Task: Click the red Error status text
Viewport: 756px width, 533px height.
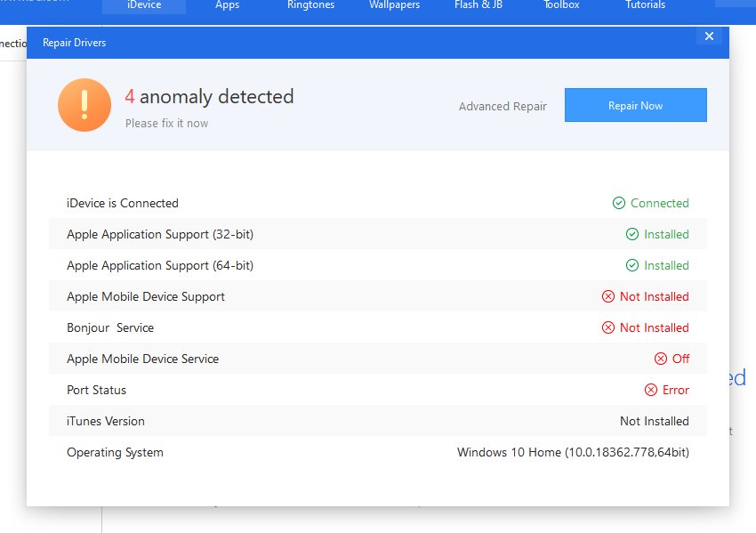Action: (676, 390)
